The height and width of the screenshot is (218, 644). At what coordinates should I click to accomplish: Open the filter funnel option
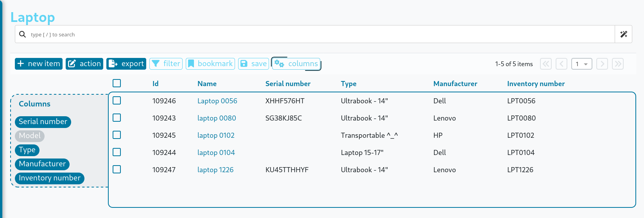point(166,64)
